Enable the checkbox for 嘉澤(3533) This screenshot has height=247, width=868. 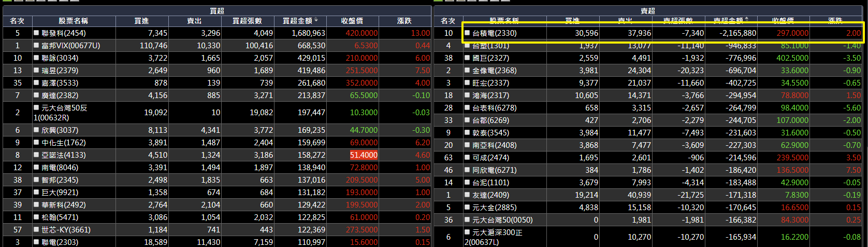click(36, 83)
